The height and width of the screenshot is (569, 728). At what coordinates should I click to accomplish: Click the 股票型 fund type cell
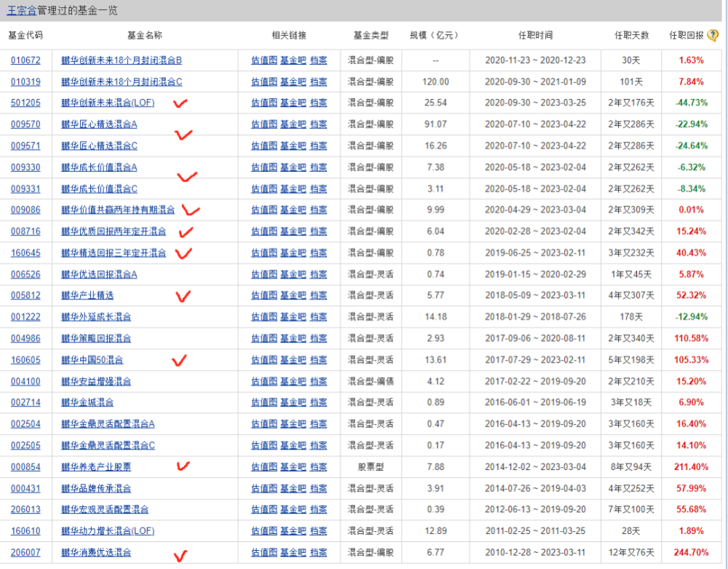pos(371,467)
